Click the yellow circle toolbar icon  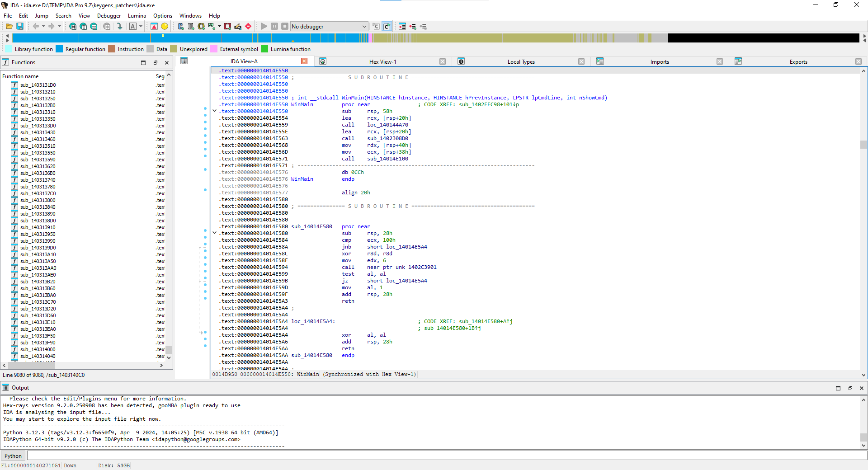tap(165, 27)
